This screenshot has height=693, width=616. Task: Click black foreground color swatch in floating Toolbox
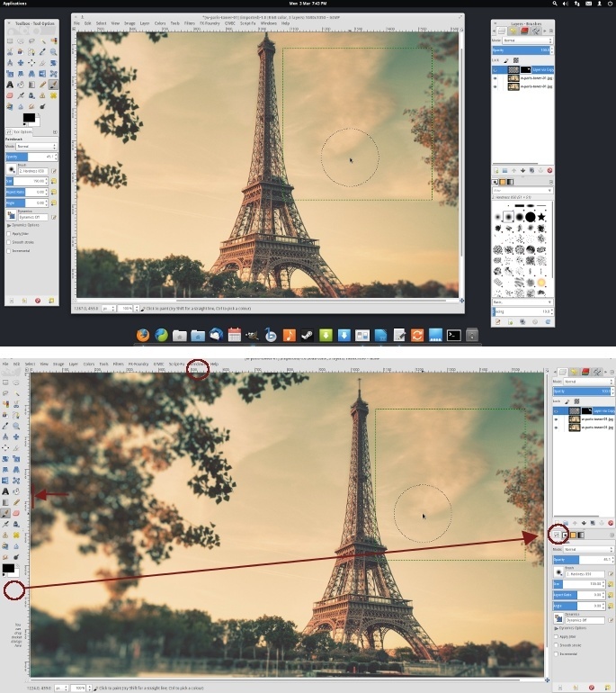coord(29,118)
